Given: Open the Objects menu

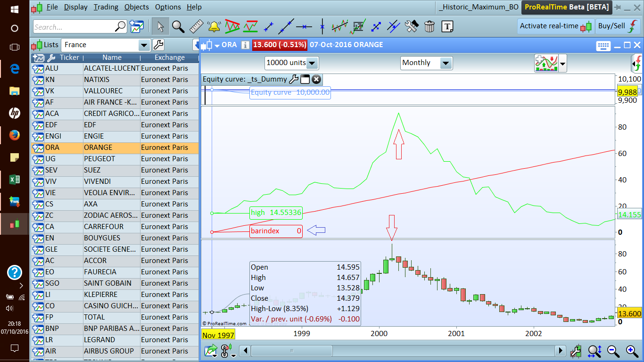Looking at the screenshot, I should (137, 7).
